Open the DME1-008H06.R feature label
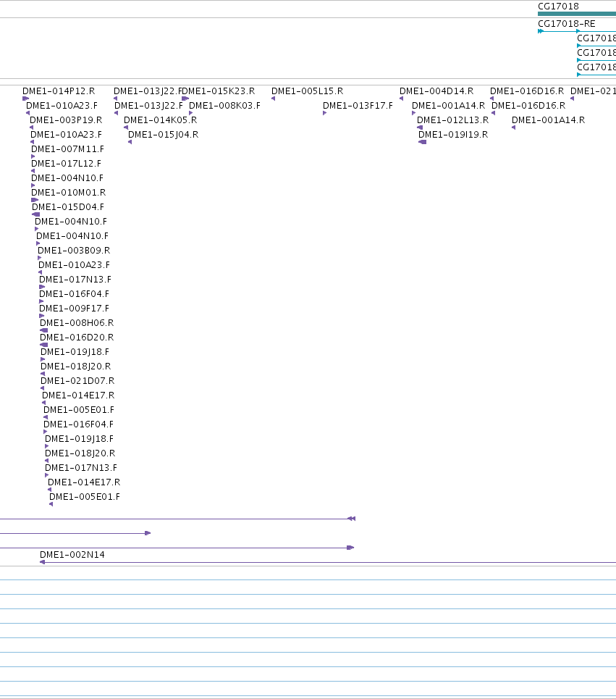This screenshot has width=616, height=699. (x=77, y=323)
